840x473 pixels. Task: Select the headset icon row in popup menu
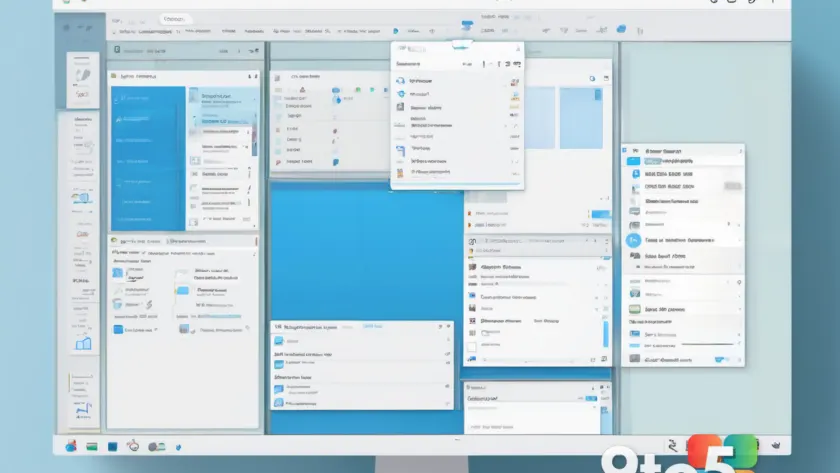(457, 81)
